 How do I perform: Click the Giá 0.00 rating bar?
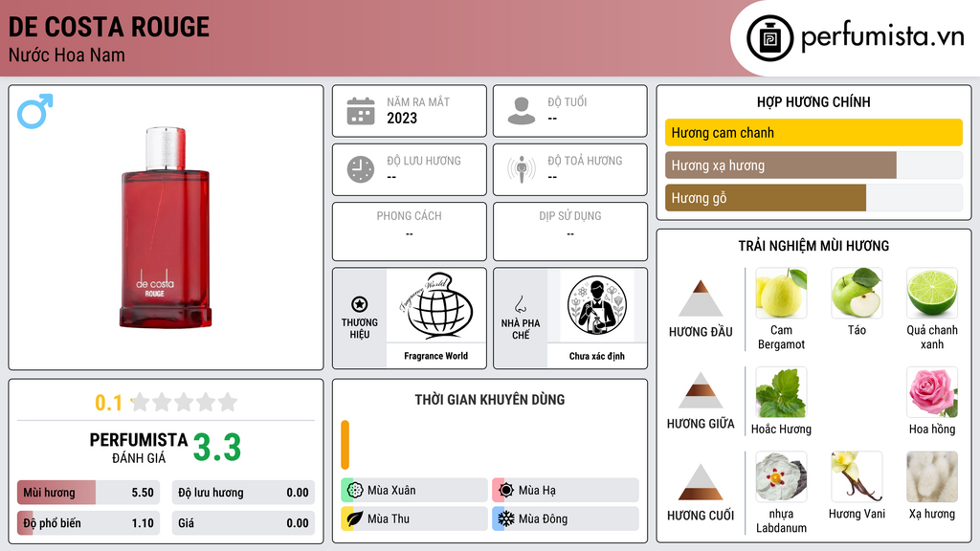[243, 523]
